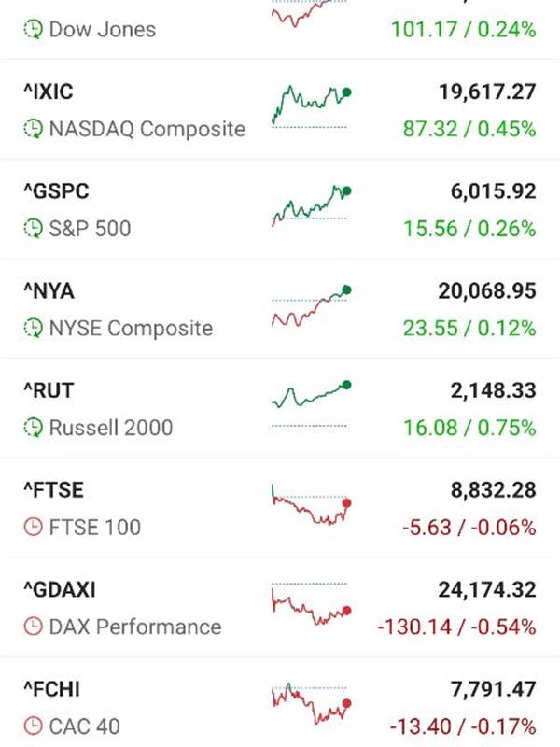Open the ^RUT sparkline chart

pyautogui.click(x=312, y=404)
